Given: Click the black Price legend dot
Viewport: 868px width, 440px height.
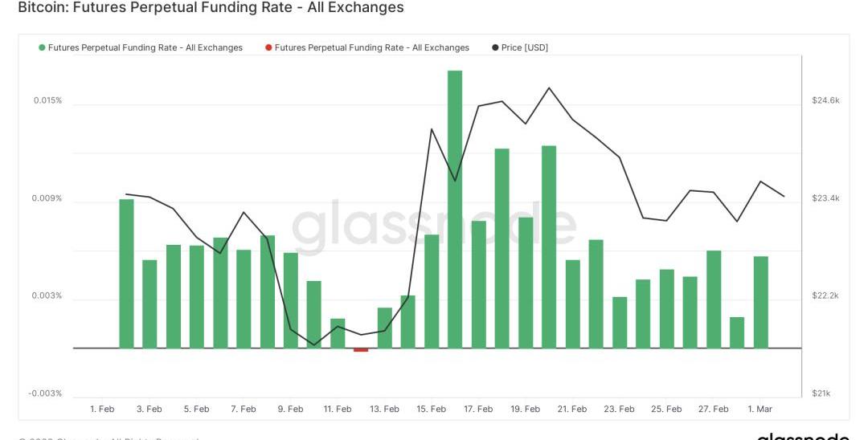Looking at the screenshot, I should pyautogui.click(x=495, y=48).
